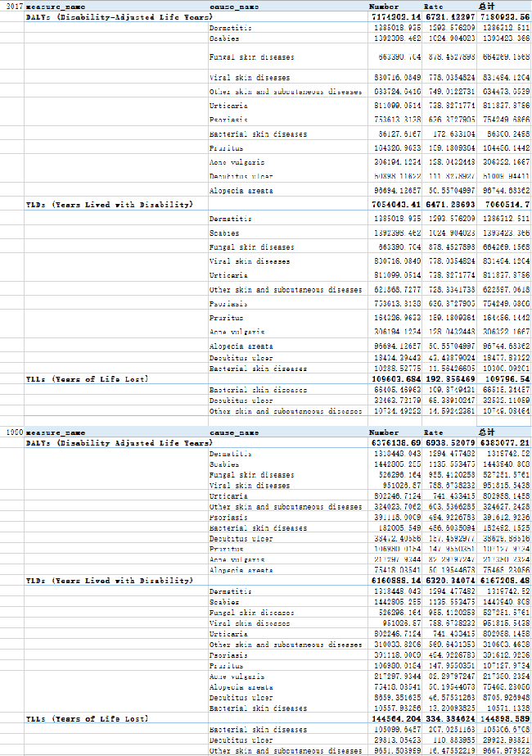532x756 pixels.
Task: Click the bold rate 334.384624
Action: (450, 718)
